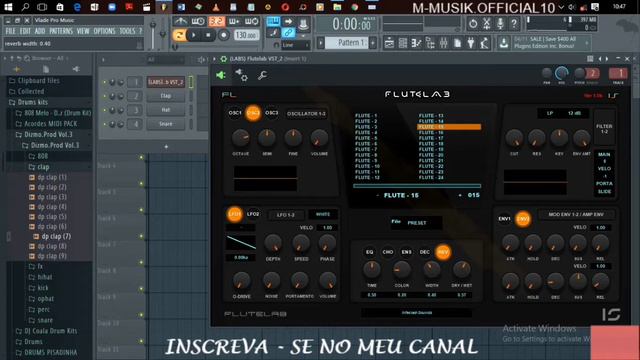640x360 pixels.
Task: Open the Playlist view icon
Action: point(389,43)
